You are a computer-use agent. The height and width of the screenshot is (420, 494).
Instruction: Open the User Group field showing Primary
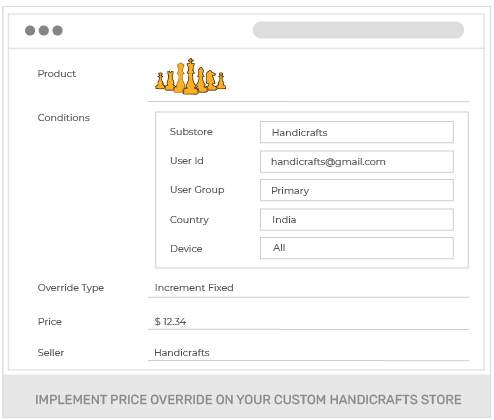pyautogui.click(x=357, y=190)
